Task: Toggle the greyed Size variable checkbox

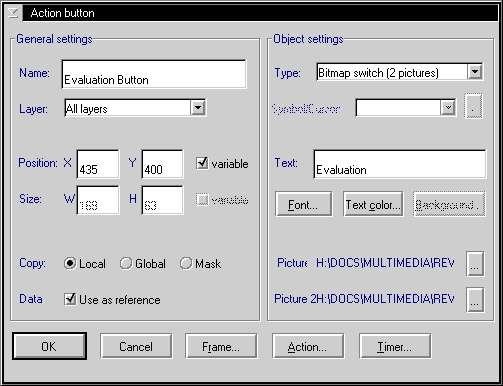Action: [202, 199]
